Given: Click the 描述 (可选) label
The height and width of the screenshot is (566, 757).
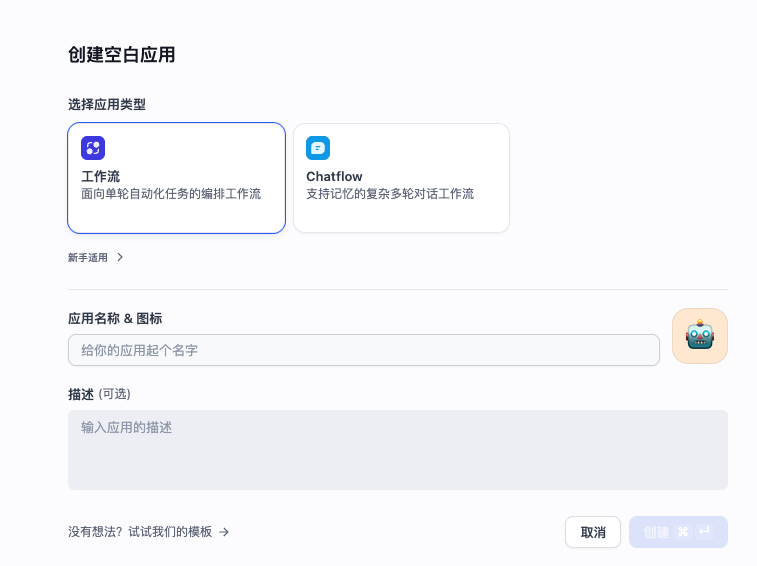Looking at the screenshot, I should 99,394.
